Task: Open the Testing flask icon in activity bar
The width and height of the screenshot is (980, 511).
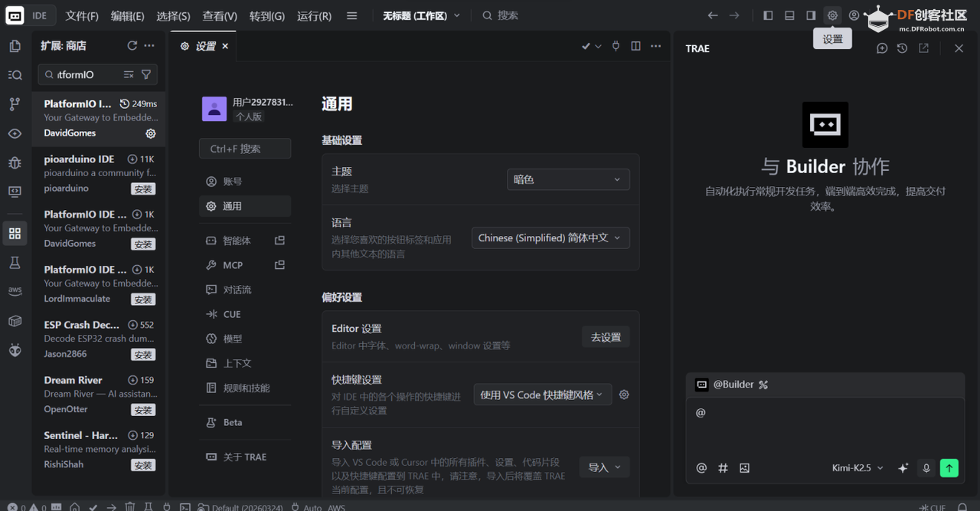Action: pyautogui.click(x=15, y=262)
